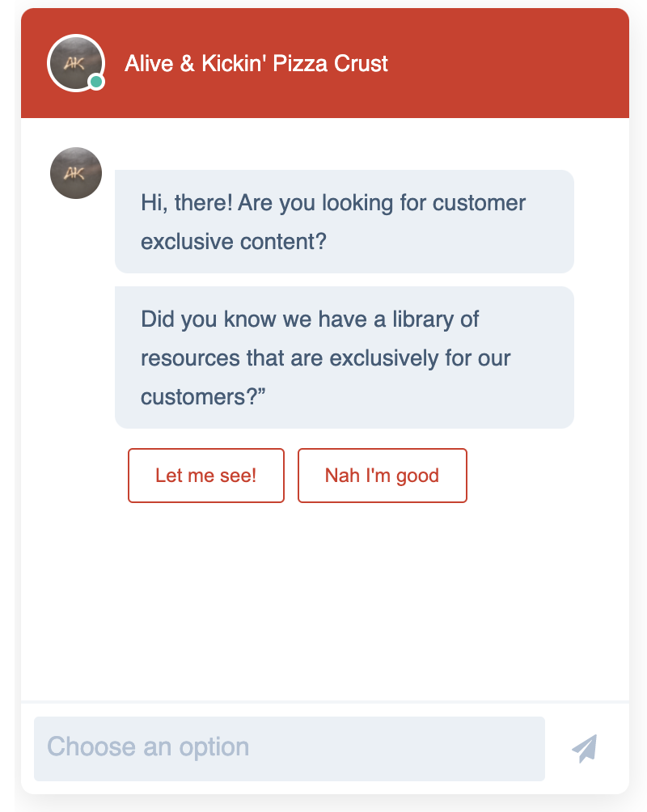Click the red chat header bar

point(445,64)
